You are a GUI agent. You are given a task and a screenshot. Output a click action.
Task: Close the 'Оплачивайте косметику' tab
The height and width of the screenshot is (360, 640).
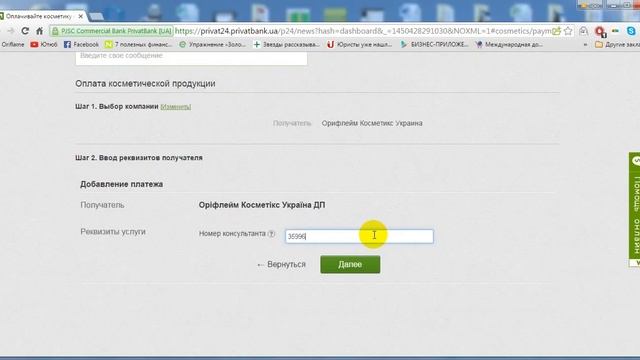pos(80,16)
